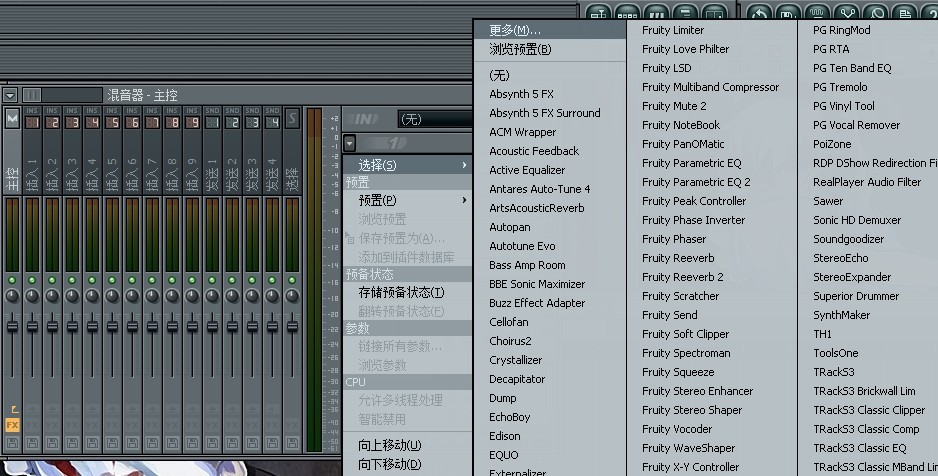Open the IN (无) input selector
Viewport: 938px width, 476px height.
(435, 119)
